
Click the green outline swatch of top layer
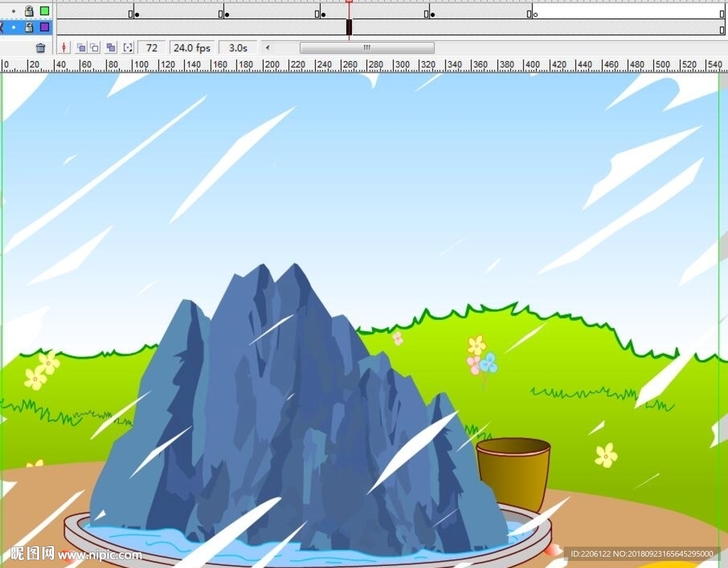click(45, 11)
